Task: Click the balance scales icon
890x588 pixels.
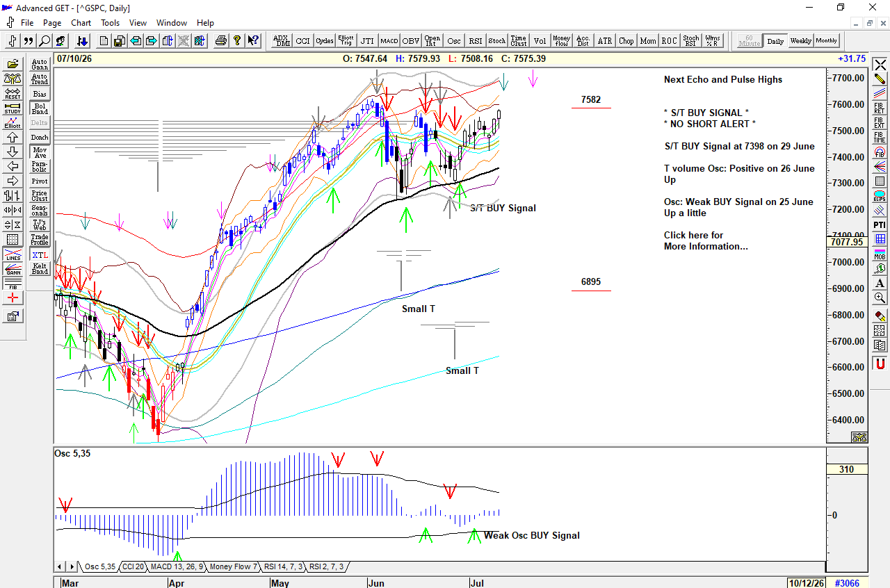Action: point(13,79)
